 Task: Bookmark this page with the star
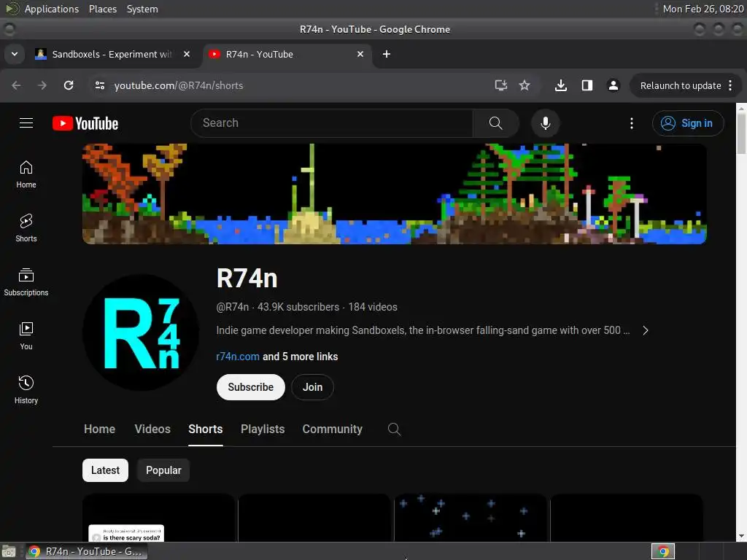tap(525, 85)
